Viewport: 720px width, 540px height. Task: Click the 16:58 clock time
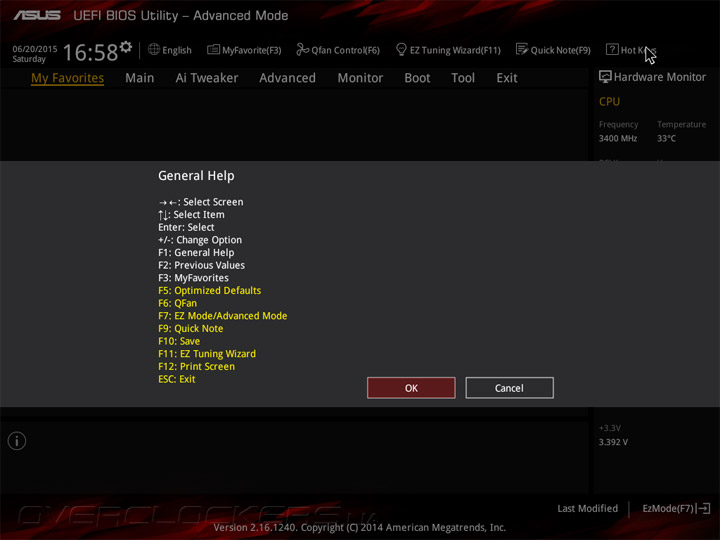pyautogui.click(x=90, y=52)
